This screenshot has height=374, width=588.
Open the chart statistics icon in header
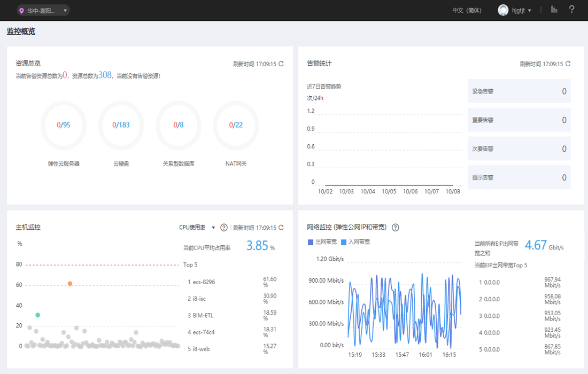click(x=554, y=10)
